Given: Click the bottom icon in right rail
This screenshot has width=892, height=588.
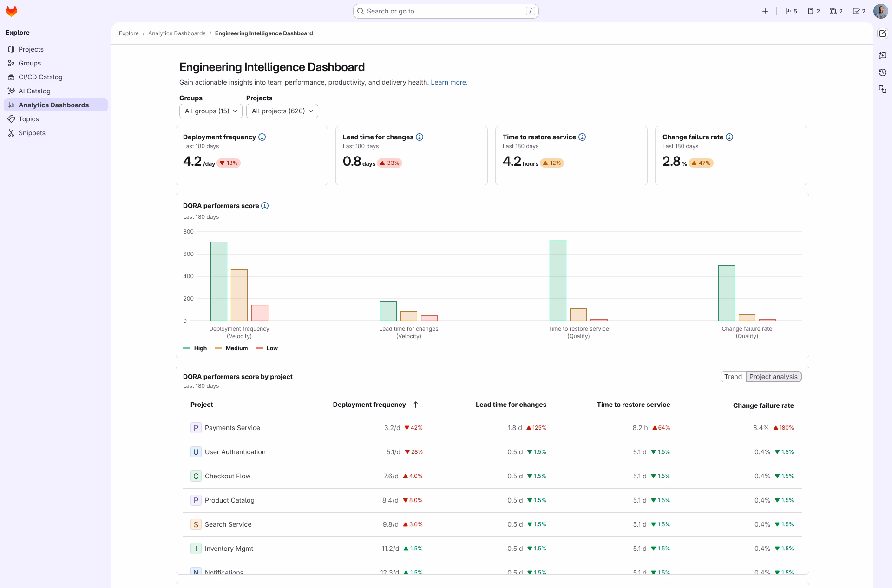Looking at the screenshot, I should click(883, 89).
